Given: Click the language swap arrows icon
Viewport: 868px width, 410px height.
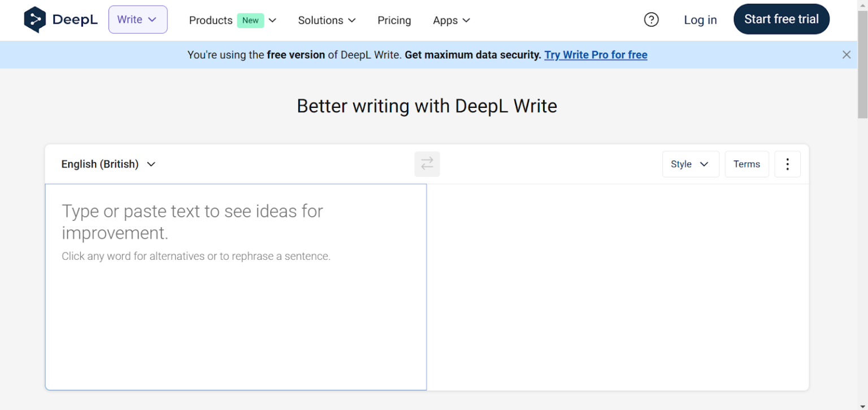Looking at the screenshot, I should click(427, 164).
